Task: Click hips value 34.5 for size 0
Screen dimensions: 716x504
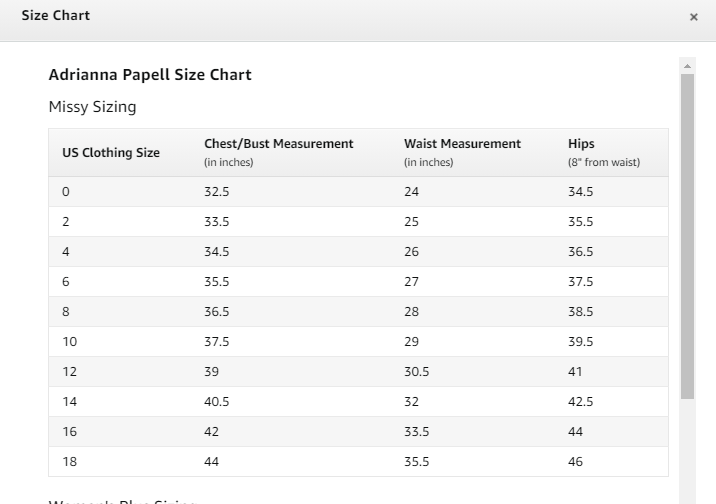Action: 580,192
